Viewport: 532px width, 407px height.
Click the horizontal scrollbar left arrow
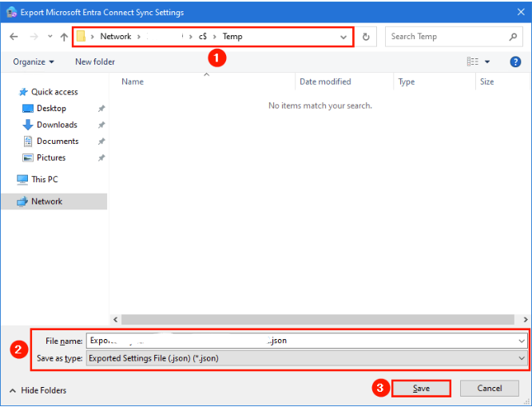tap(115, 319)
